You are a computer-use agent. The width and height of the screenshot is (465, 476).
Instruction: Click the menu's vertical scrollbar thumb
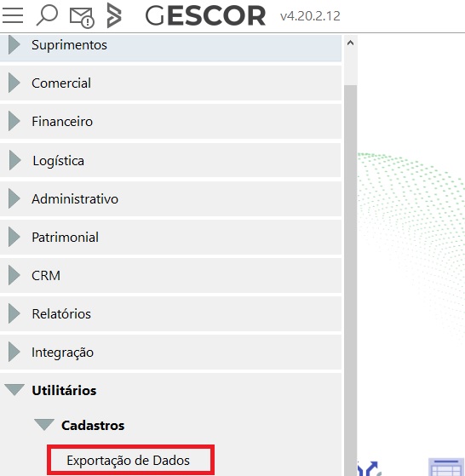point(350,280)
